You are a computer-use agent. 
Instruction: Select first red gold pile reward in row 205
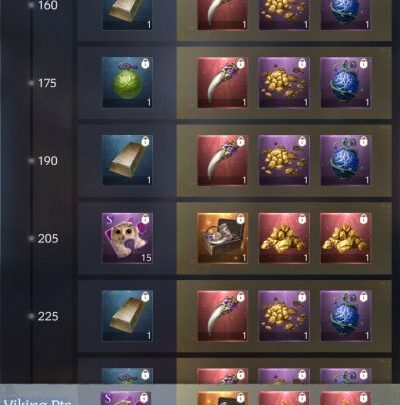point(284,238)
